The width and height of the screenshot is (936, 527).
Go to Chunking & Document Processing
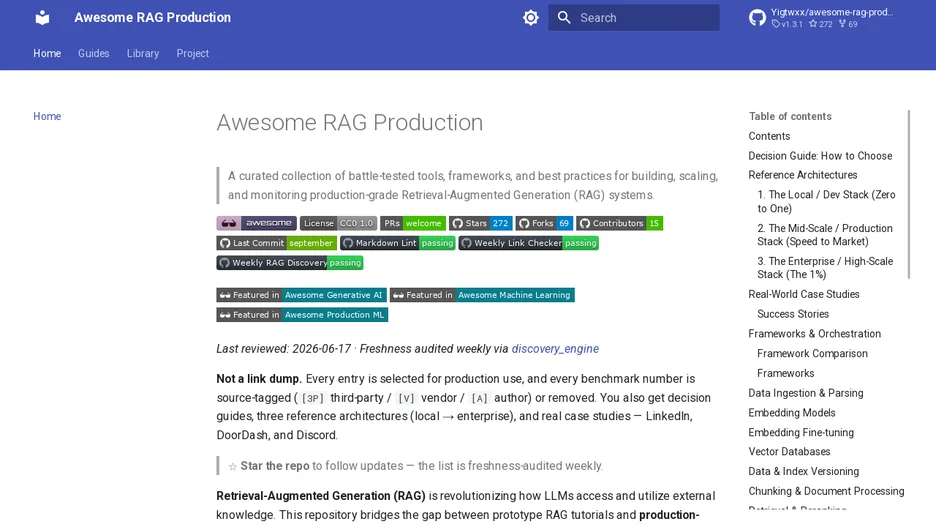click(x=826, y=491)
